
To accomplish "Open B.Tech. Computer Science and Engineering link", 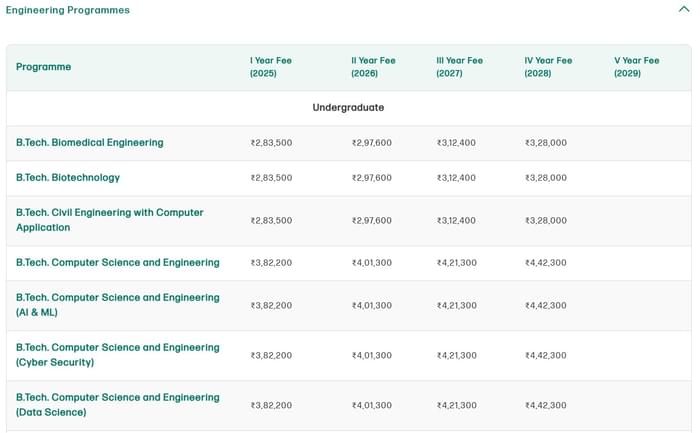I will tap(118, 263).
